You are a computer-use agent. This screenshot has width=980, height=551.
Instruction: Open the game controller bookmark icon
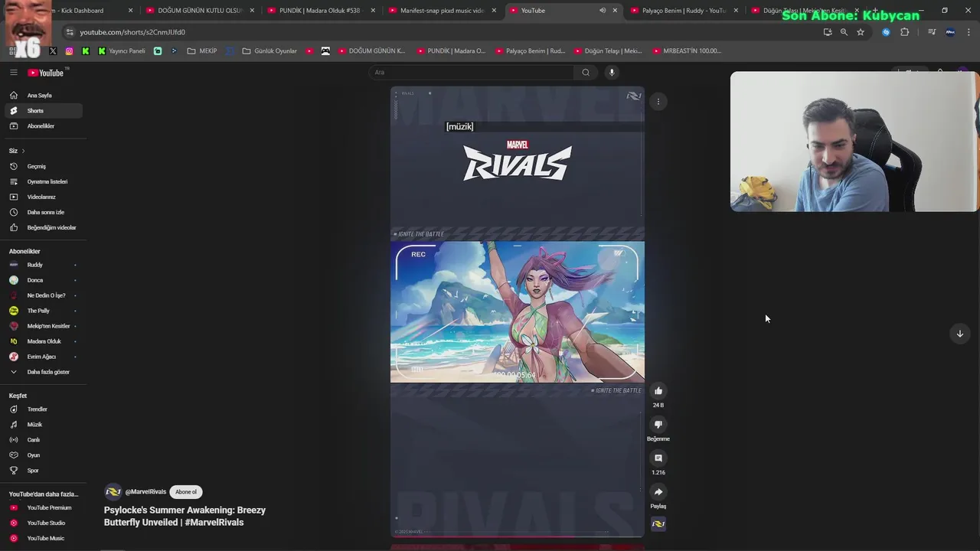coord(325,51)
